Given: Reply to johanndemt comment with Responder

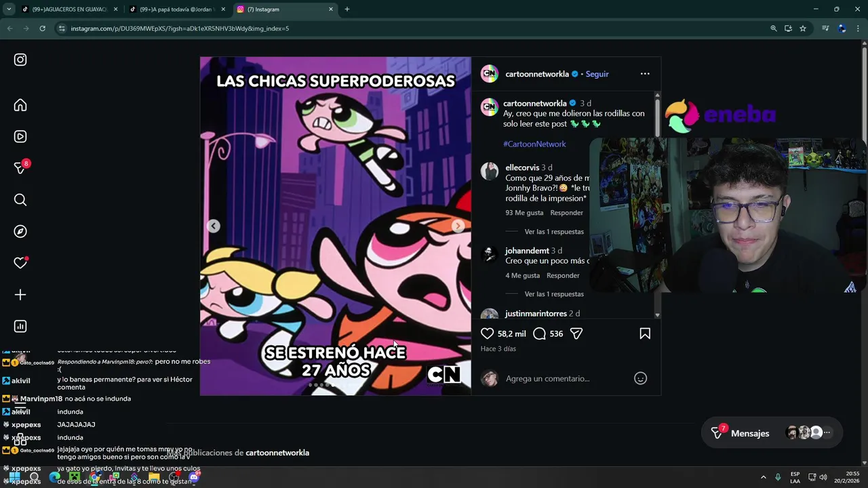Looking at the screenshot, I should [563, 276].
